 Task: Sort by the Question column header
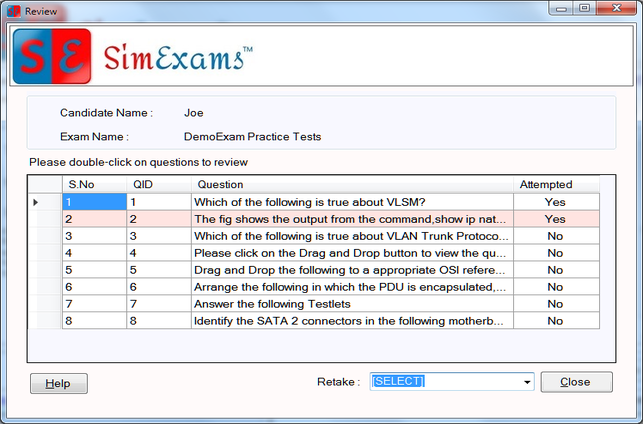(352, 185)
